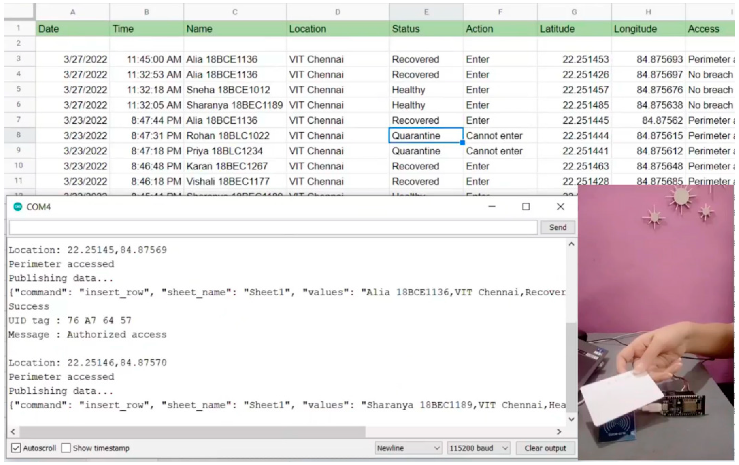Open the Newline line-ending dropdown
This screenshot has height=465, width=739.
coord(407,448)
